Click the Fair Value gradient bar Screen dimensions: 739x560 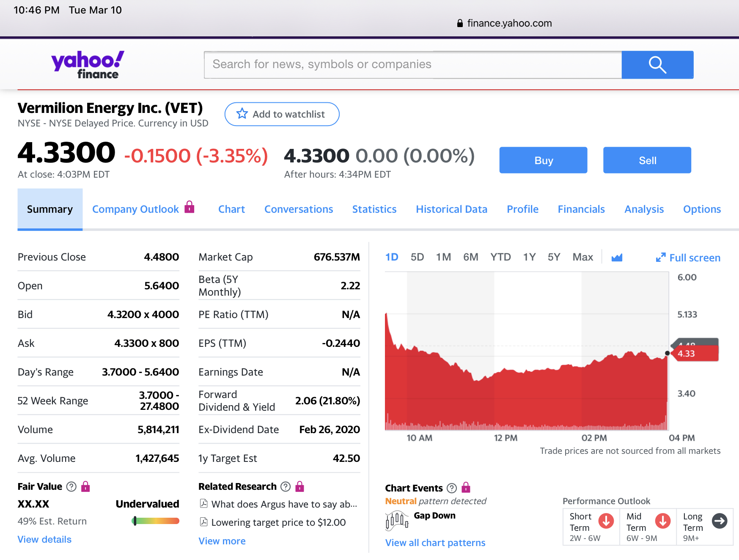(x=156, y=521)
